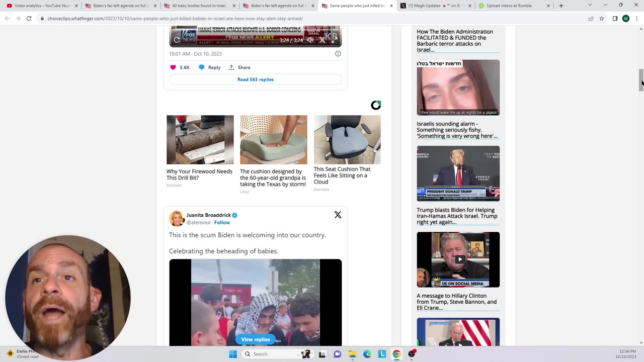Read 563 replies
Image resolution: width=644 pixels, height=362 pixels.
pos(256,79)
